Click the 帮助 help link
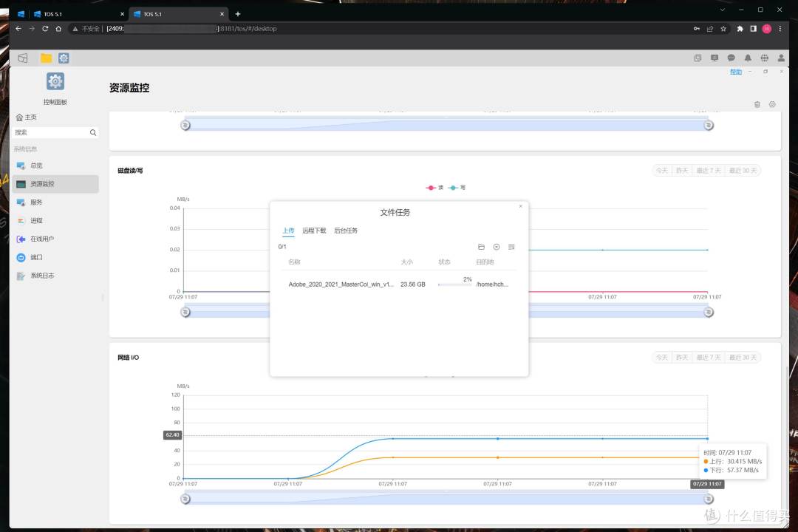Image resolution: width=798 pixels, height=532 pixels. 736,72
